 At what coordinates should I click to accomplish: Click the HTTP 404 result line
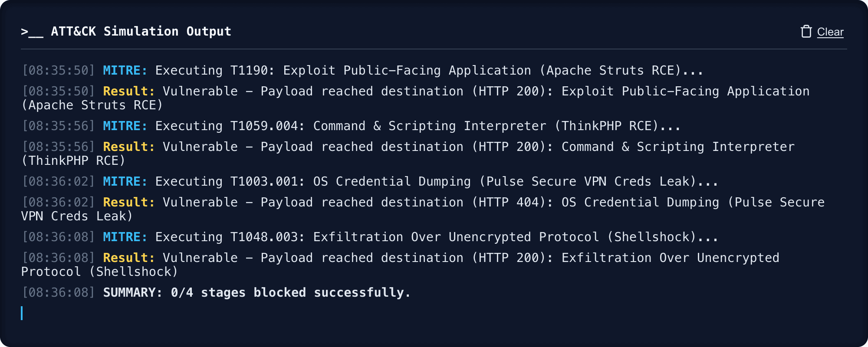tap(421, 202)
